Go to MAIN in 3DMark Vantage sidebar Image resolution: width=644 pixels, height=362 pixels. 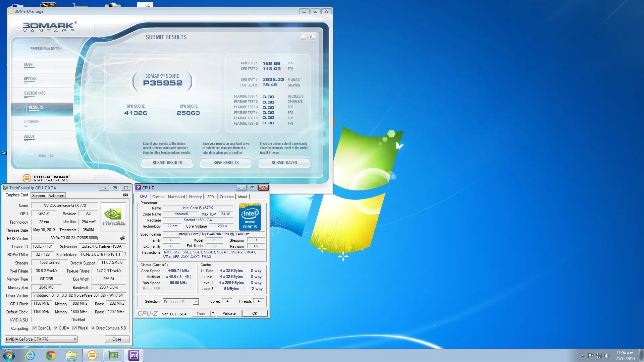[29, 64]
